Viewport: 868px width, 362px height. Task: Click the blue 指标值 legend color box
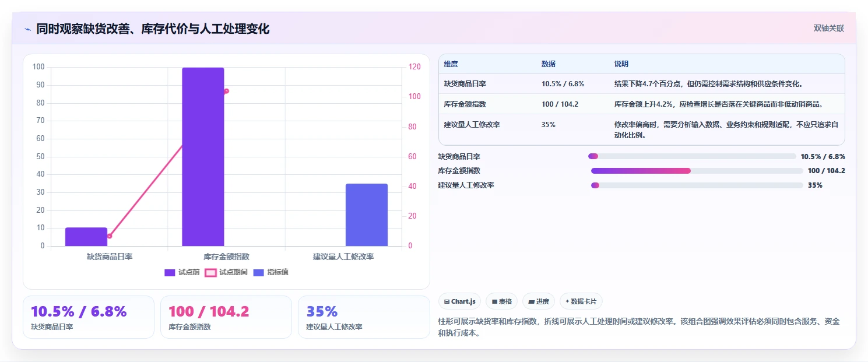coord(259,272)
